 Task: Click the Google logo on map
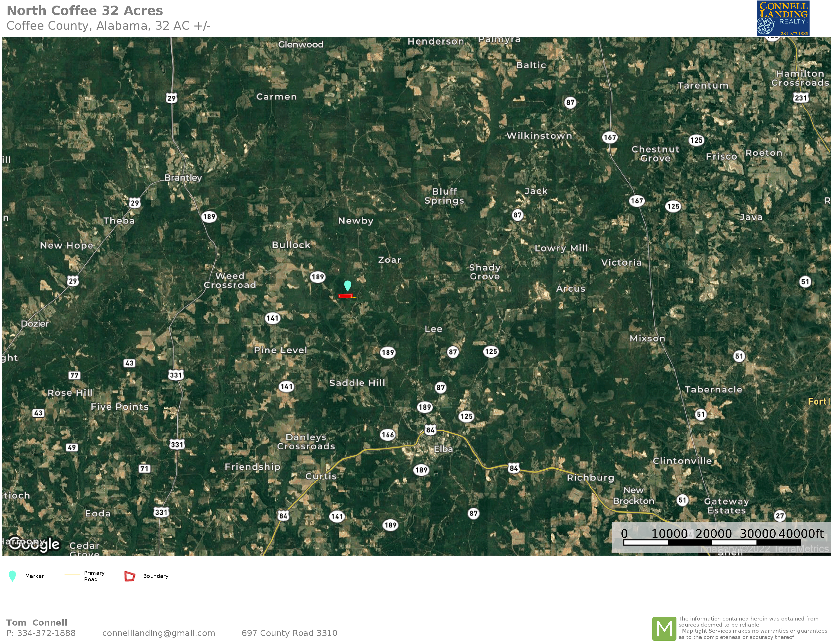[x=34, y=544]
